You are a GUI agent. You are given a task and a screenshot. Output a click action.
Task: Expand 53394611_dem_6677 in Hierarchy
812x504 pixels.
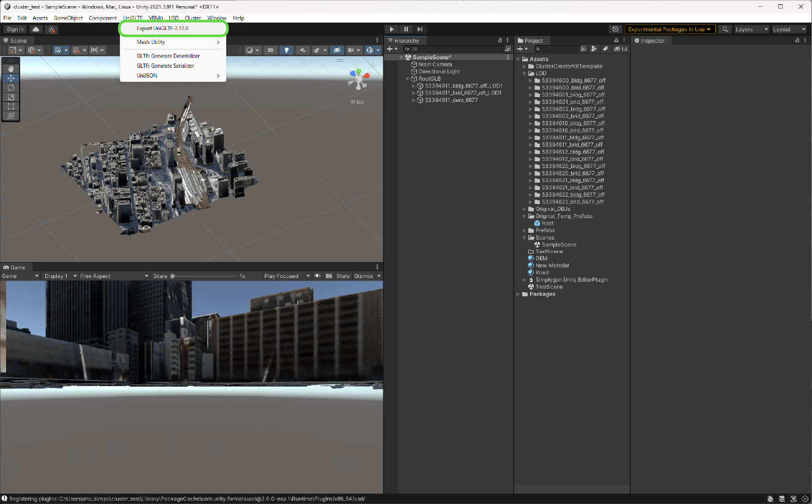pos(413,100)
